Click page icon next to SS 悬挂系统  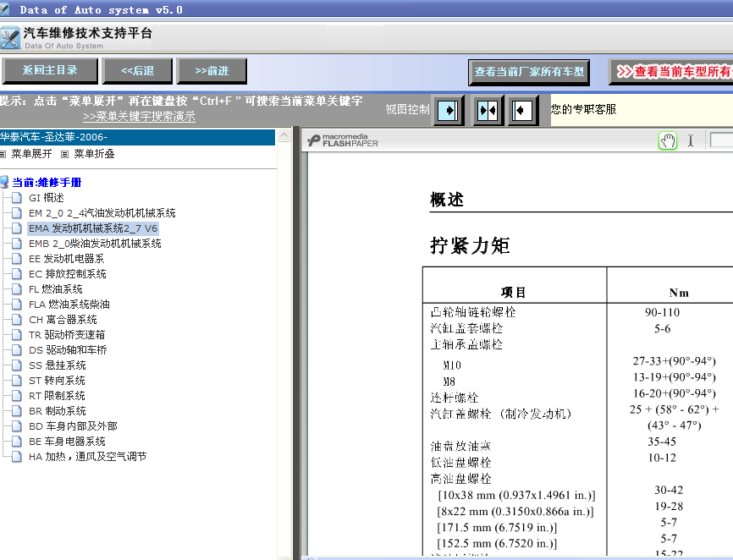pos(16,365)
